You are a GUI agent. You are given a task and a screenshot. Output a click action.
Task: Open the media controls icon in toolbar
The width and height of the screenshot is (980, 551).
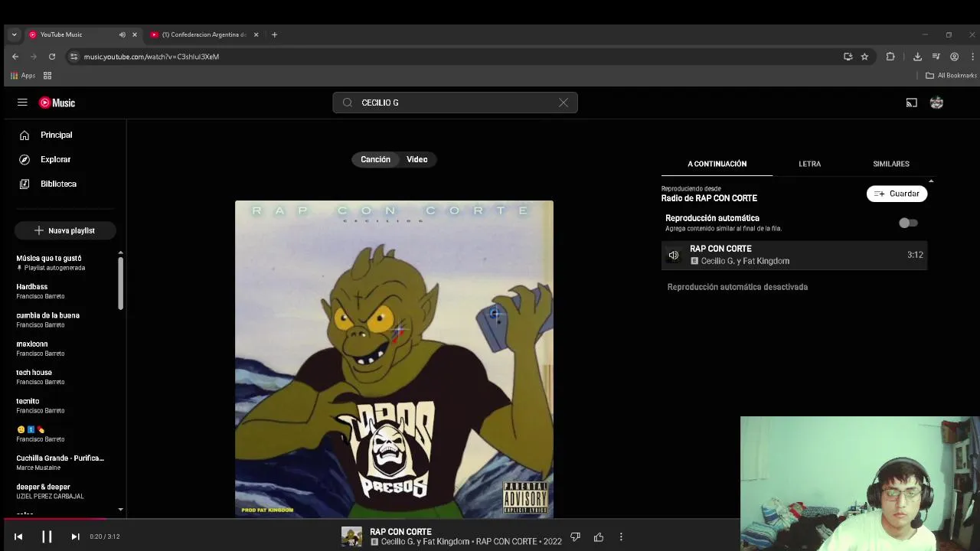936,57
